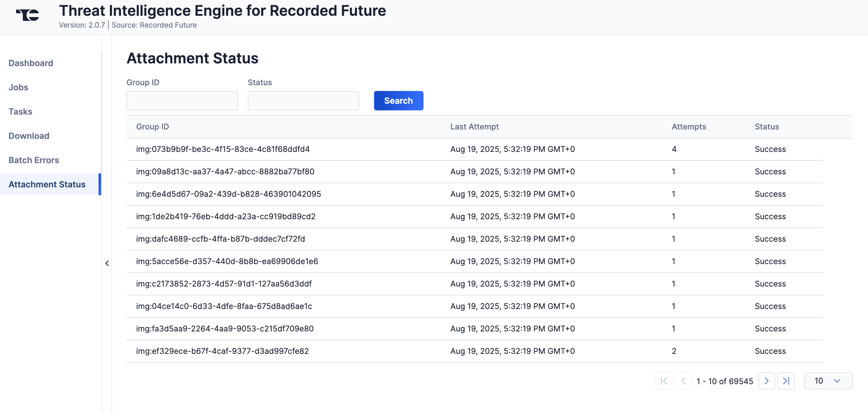This screenshot has height=413, width=868.
Task: View Batch Errors page
Action: click(34, 160)
